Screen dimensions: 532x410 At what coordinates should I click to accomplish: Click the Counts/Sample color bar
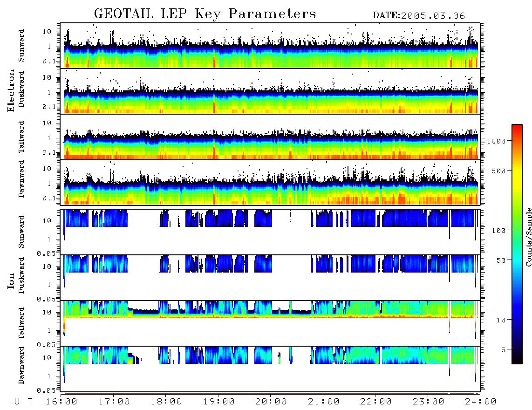517,244
